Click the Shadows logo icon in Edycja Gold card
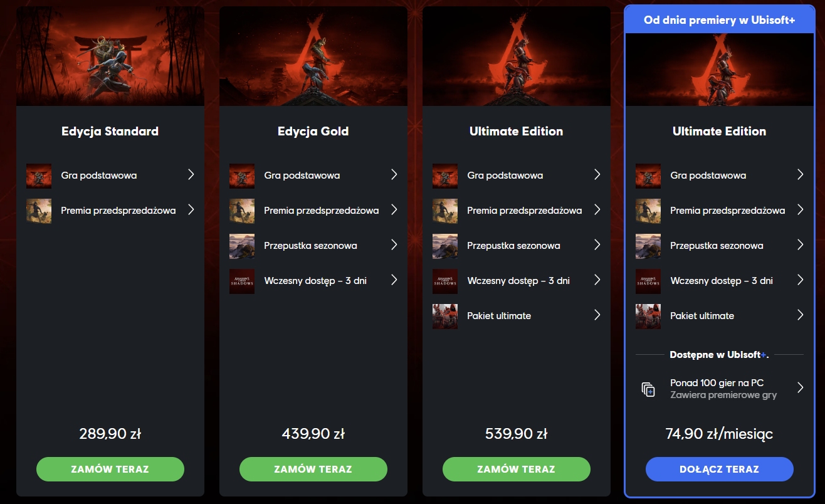Image resolution: width=825 pixels, height=504 pixels. pyautogui.click(x=242, y=281)
